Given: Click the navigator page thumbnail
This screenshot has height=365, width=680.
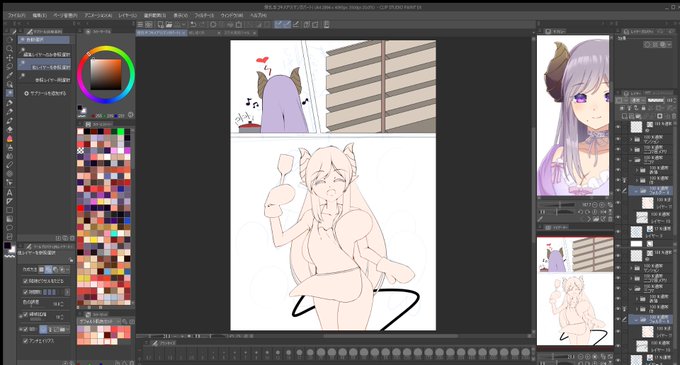Looking at the screenshot, I should [575, 291].
